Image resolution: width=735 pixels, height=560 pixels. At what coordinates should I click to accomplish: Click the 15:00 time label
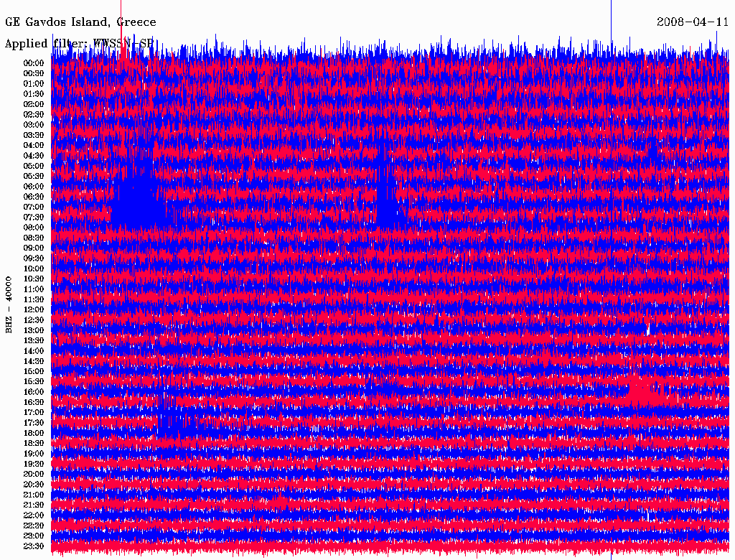[34, 371]
